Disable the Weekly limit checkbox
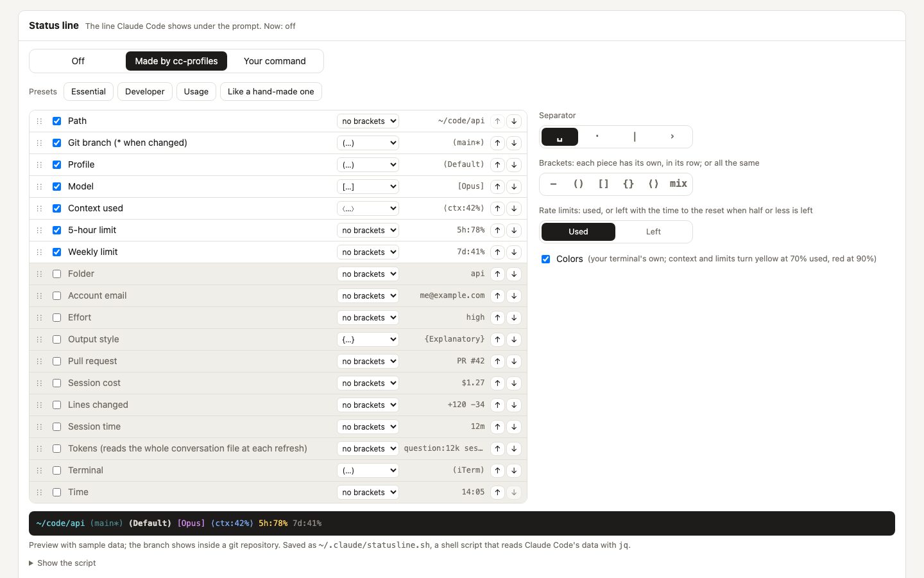This screenshot has height=578, width=924. tap(56, 252)
